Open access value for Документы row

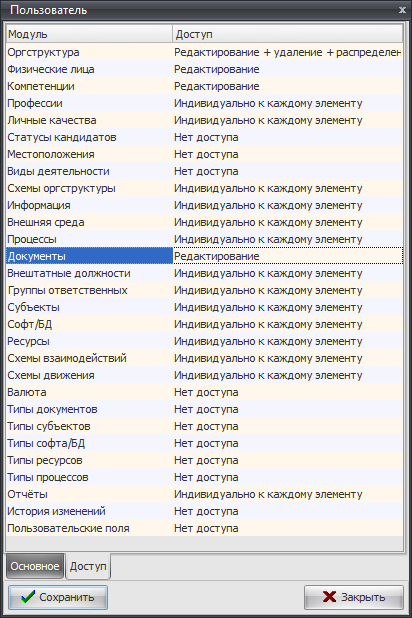[x=288, y=256]
